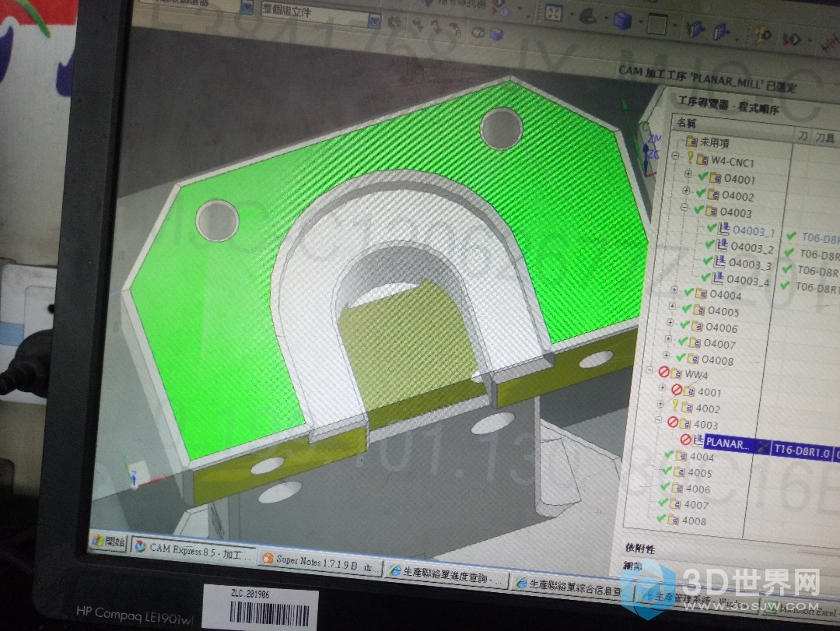Click the square background color icon in toolbar
840x631 pixels.
pos(656,23)
